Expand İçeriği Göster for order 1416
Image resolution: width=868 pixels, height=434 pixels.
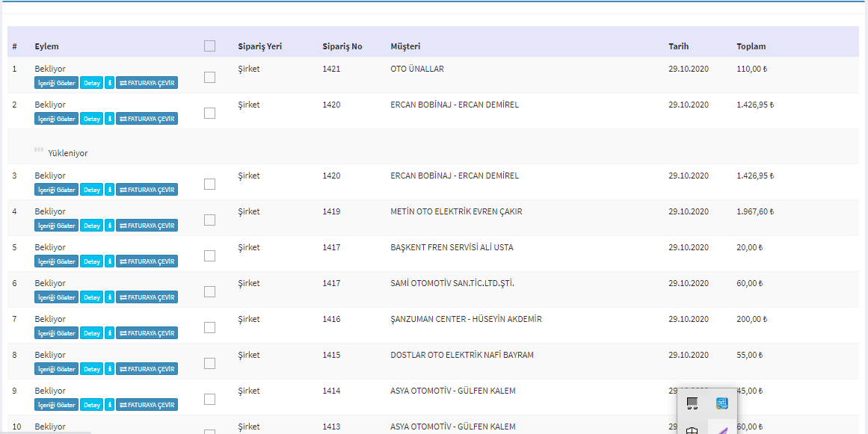pyautogui.click(x=57, y=333)
